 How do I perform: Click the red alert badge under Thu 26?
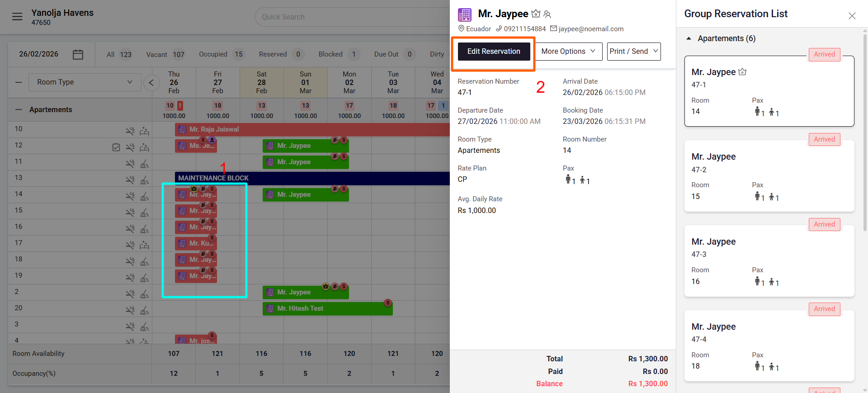coord(180,105)
